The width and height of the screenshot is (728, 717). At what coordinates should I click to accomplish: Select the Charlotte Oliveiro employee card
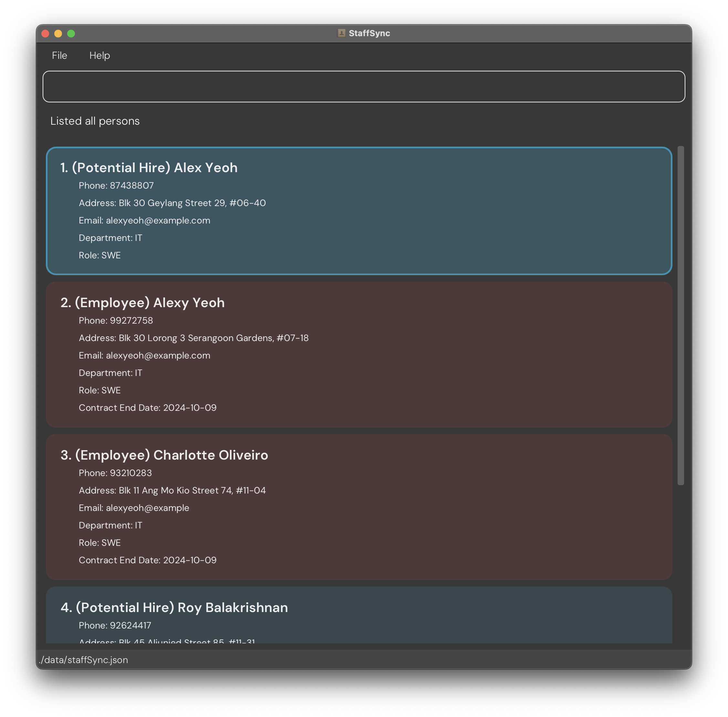[x=359, y=507]
